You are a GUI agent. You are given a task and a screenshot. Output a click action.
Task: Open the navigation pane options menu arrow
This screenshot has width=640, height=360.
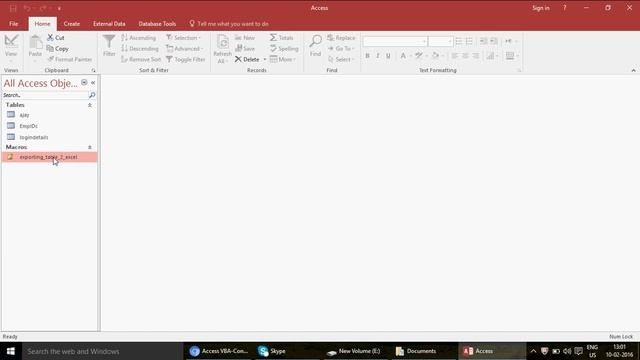[84, 82]
